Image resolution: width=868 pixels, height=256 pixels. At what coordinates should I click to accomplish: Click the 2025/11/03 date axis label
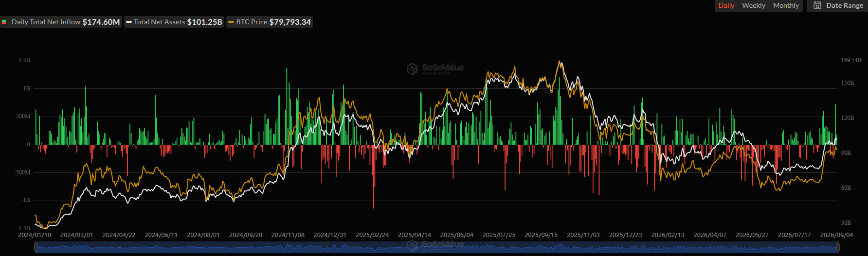(x=583, y=235)
